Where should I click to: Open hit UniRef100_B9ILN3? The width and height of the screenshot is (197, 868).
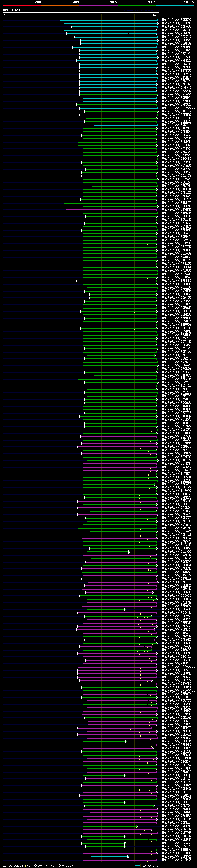[x=176, y=23]
